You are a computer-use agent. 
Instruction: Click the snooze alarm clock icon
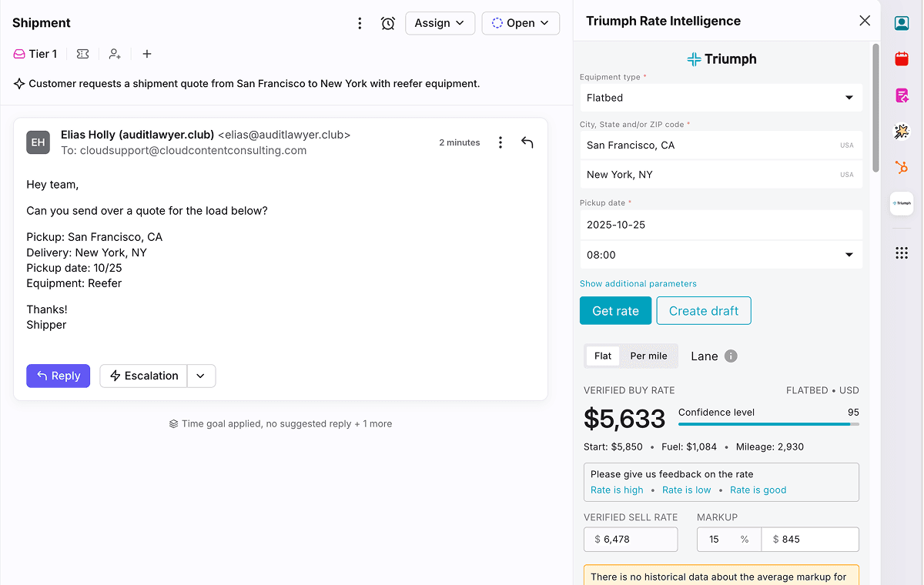[x=388, y=23]
